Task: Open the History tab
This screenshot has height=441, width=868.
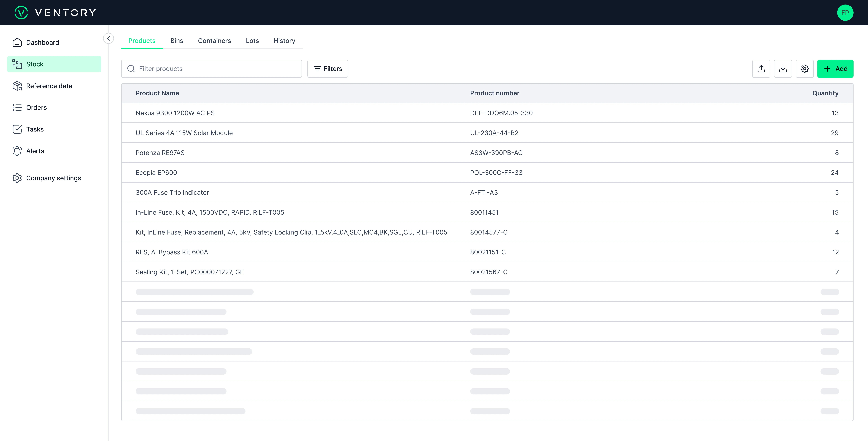Action: pyautogui.click(x=284, y=41)
